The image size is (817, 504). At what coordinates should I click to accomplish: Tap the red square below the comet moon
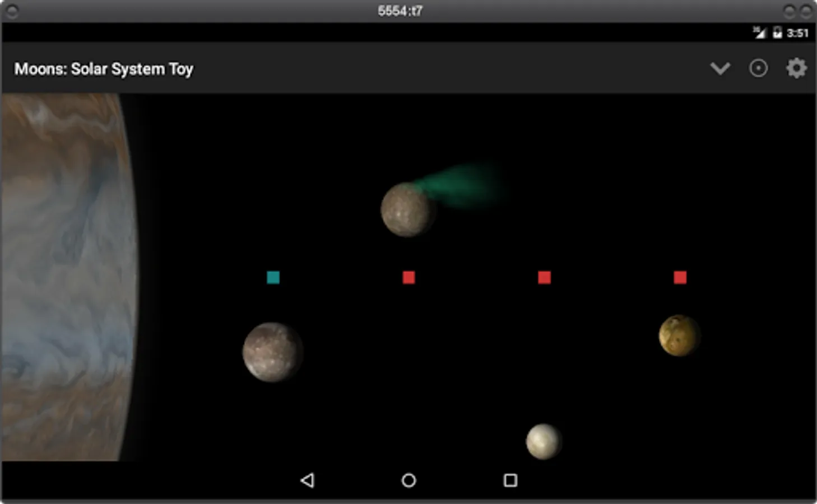(x=408, y=277)
